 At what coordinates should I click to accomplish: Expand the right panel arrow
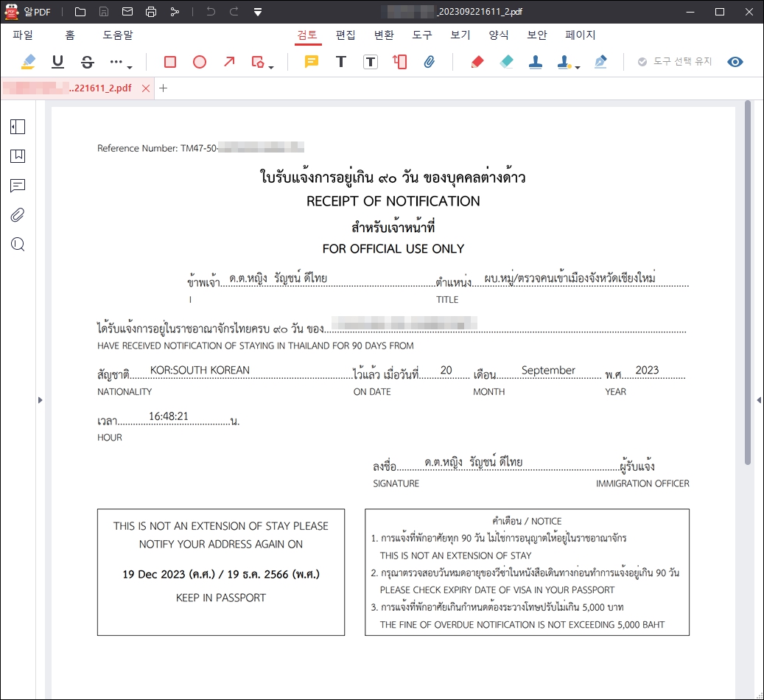click(x=759, y=400)
